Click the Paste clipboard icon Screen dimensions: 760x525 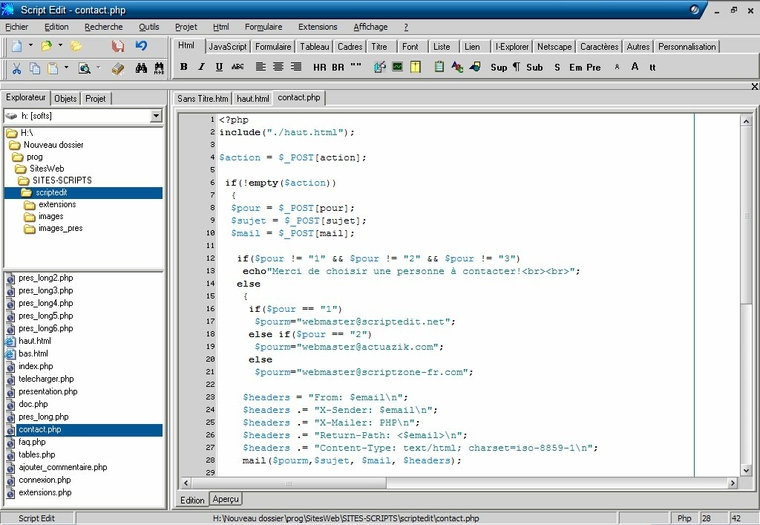click(x=52, y=68)
